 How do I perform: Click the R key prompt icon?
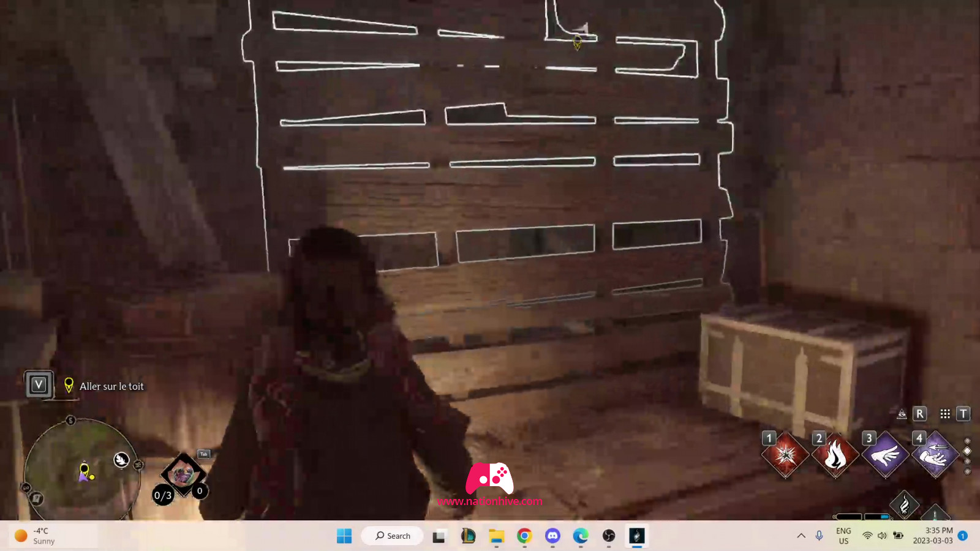tap(920, 414)
